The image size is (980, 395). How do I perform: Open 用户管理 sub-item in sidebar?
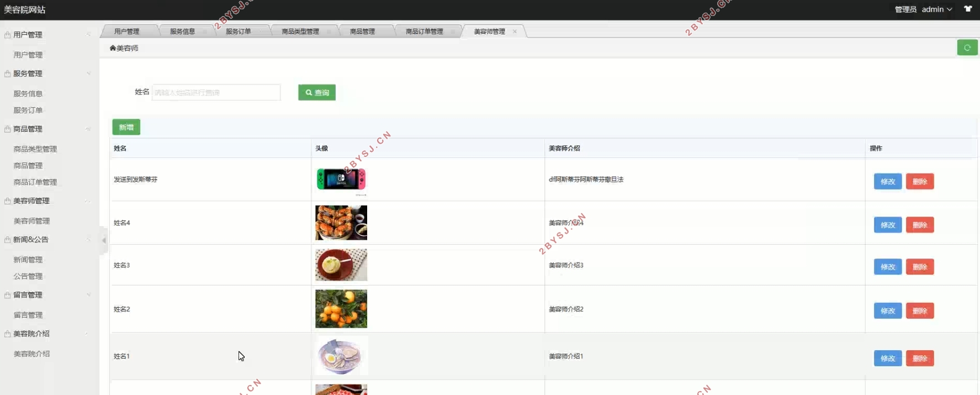[x=28, y=55]
